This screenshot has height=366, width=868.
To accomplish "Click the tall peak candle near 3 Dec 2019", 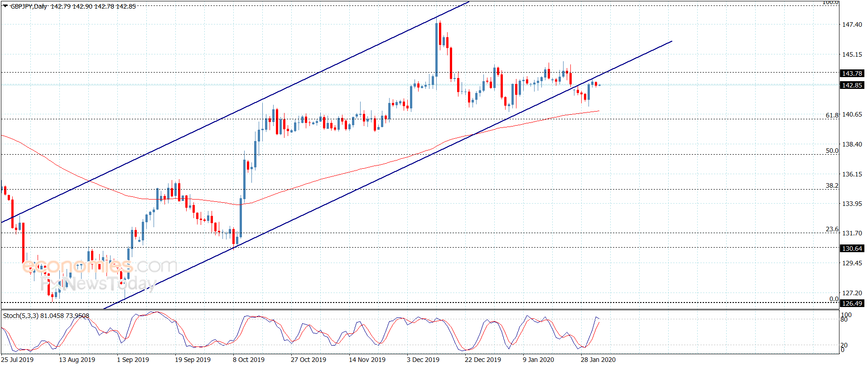I will click(437, 50).
